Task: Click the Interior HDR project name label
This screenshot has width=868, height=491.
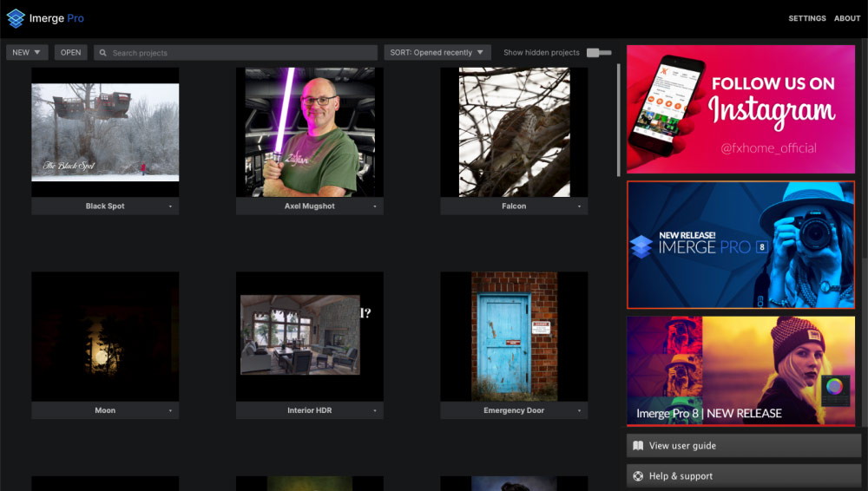Action: pyautogui.click(x=310, y=410)
